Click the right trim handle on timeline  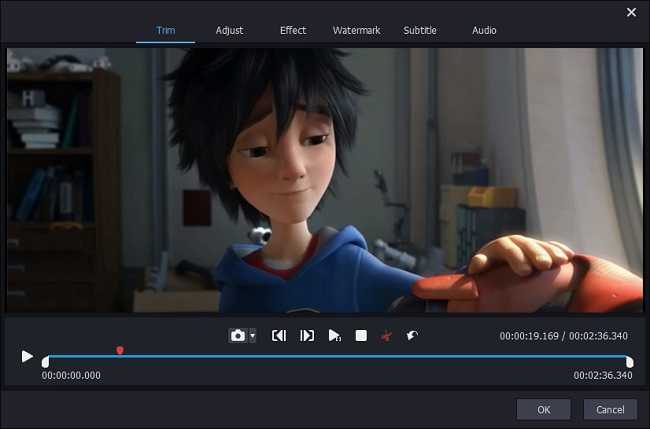click(629, 362)
